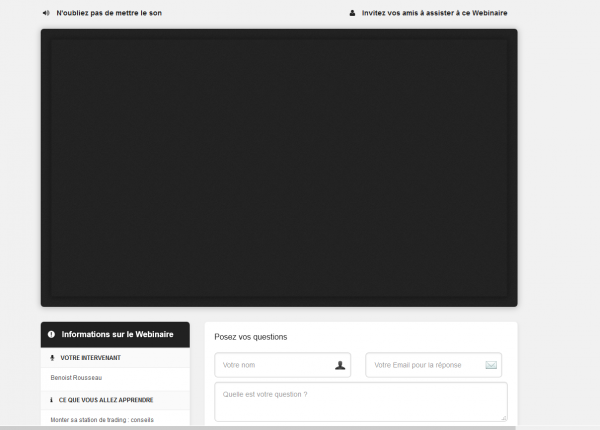Click the horizontal scrollbar at page bottom
The width and height of the screenshot is (600, 430).
259,428
